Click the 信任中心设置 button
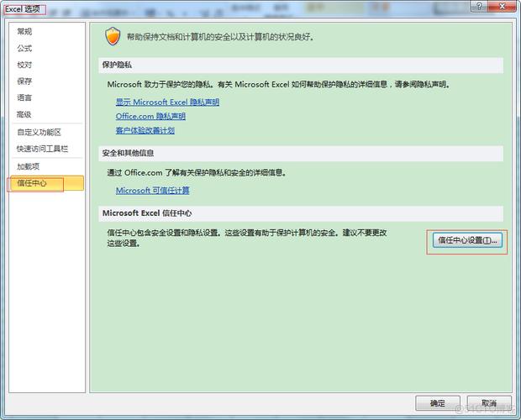521x420 pixels. click(x=467, y=240)
